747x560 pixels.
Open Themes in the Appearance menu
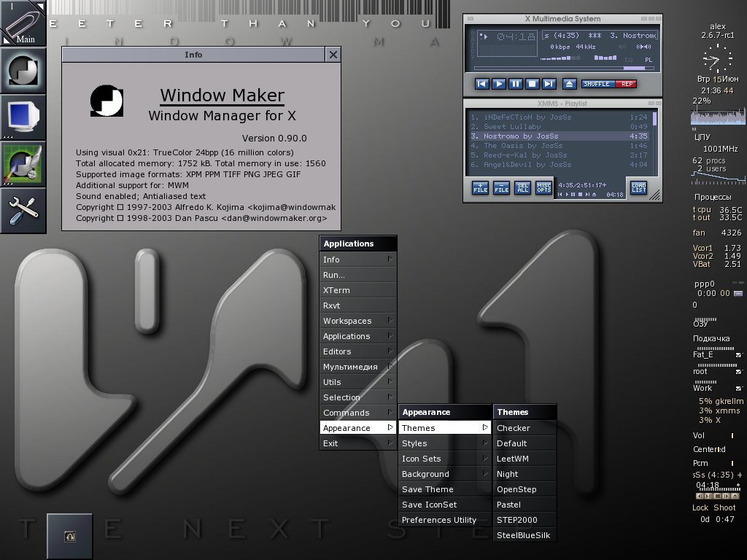[x=444, y=427]
